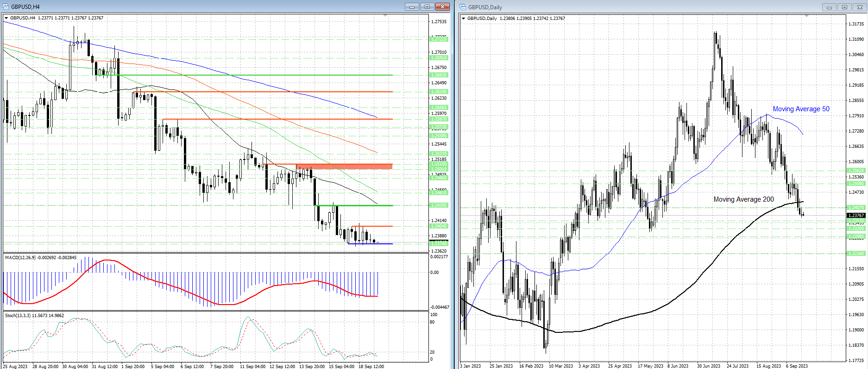Select the 'Moving Average 200' text label
This screenshot has height=369, width=868.
pos(743,199)
